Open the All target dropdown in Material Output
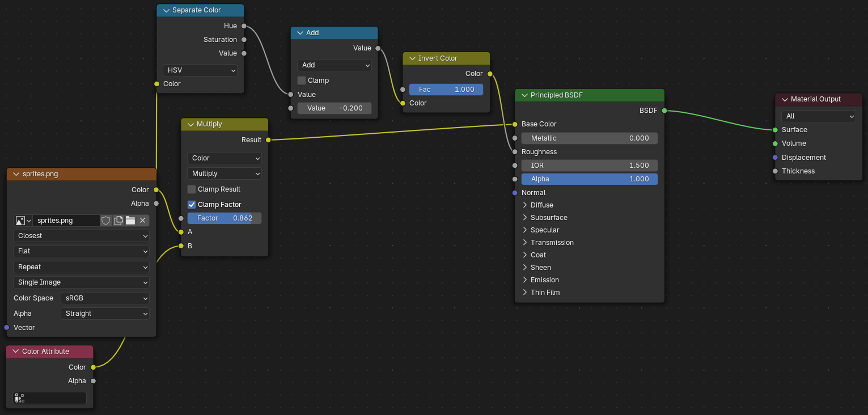This screenshot has height=415, width=868. (x=819, y=116)
